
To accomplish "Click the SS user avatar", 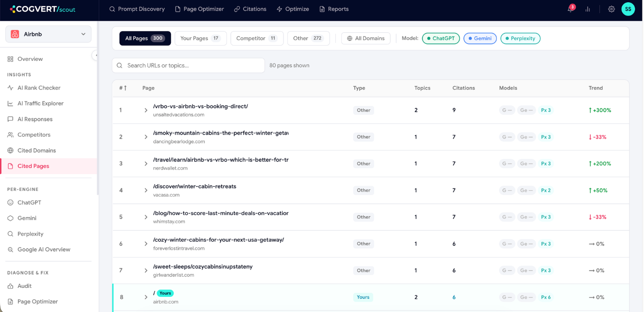I will (x=628, y=9).
